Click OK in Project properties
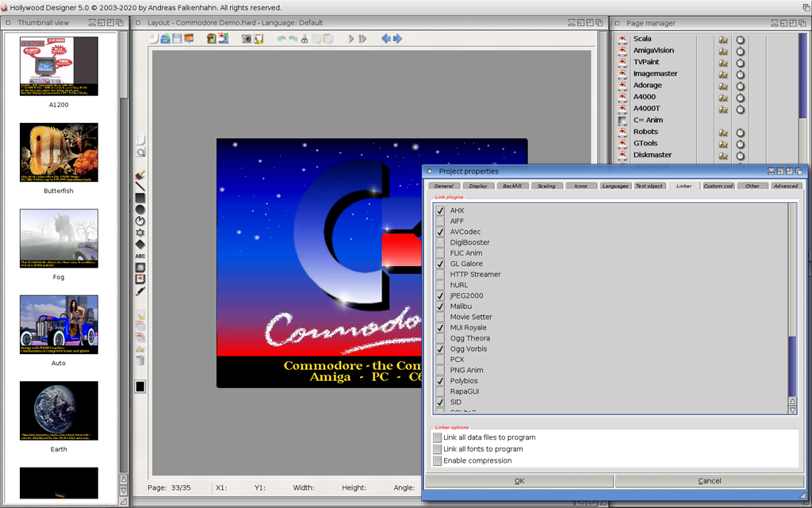The image size is (812, 508). pyautogui.click(x=519, y=481)
